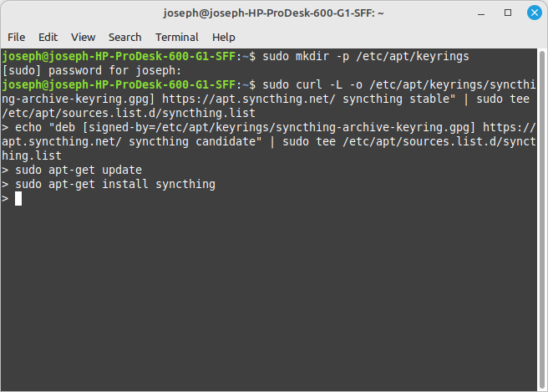The image size is (548, 392).
Task: Open the Help menu
Action: [224, 37]
